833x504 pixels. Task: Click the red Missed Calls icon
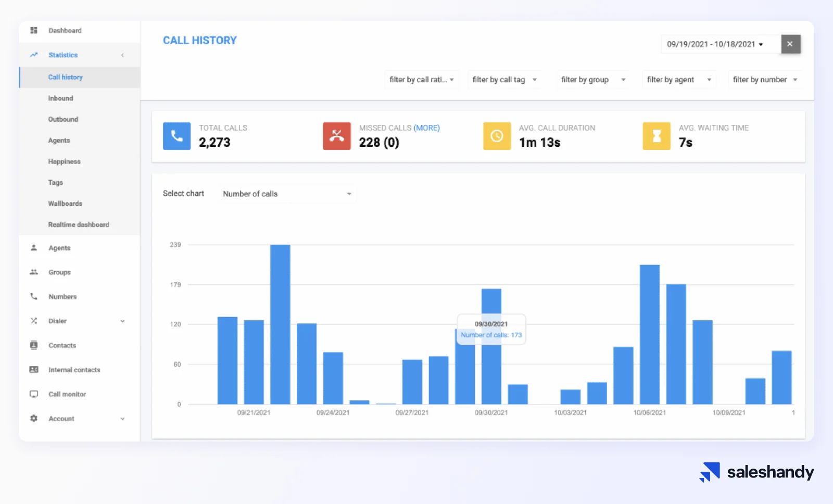(337, 136)
